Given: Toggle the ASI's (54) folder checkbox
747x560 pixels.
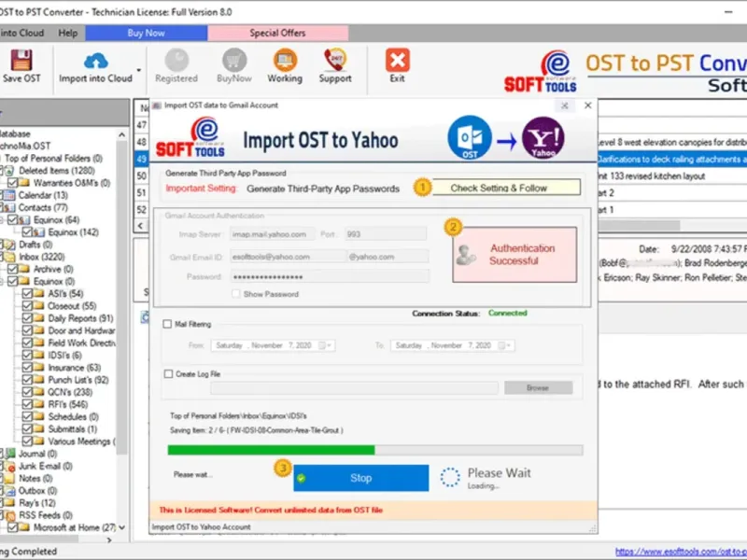Looking at the screenshot, I should click(x=28, y=293).
